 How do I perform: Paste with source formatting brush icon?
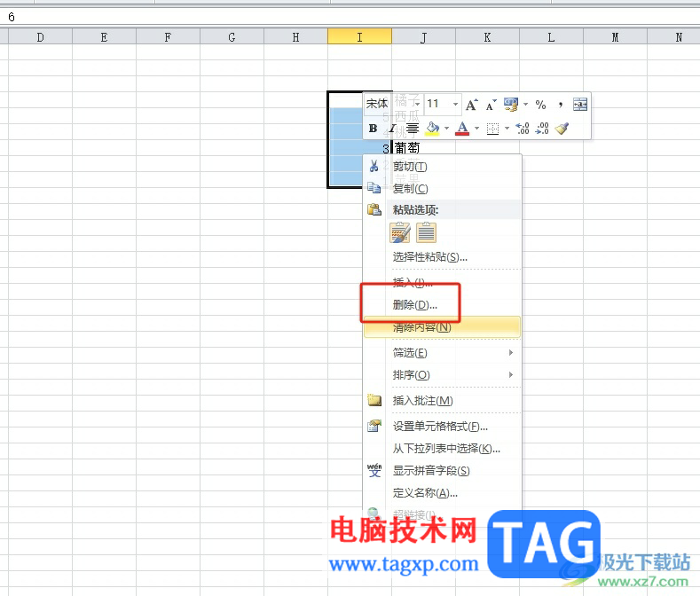click(x=400, y=232)
